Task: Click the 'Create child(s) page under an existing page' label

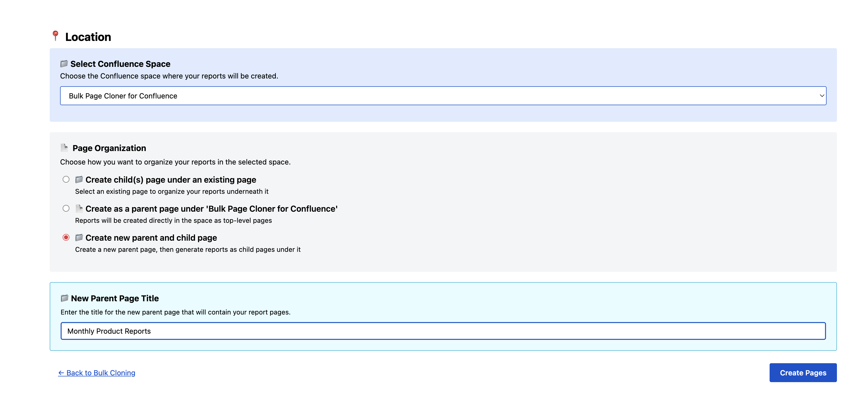Action: coord(171,180)
